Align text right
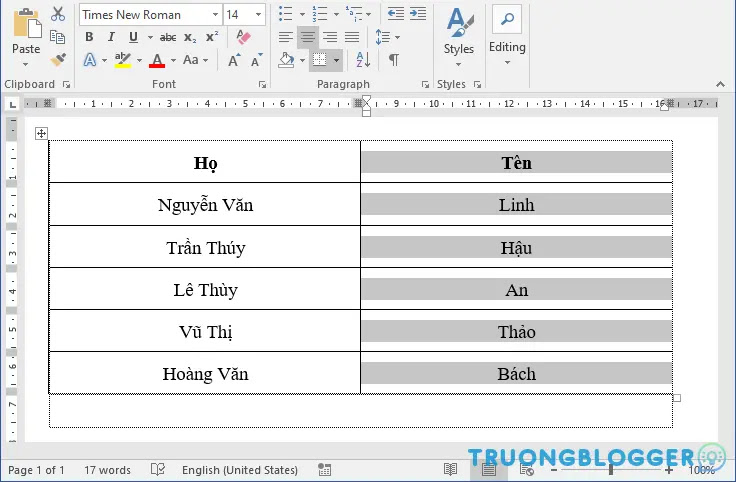Screen dimensions: 736x482 [330, 37]
